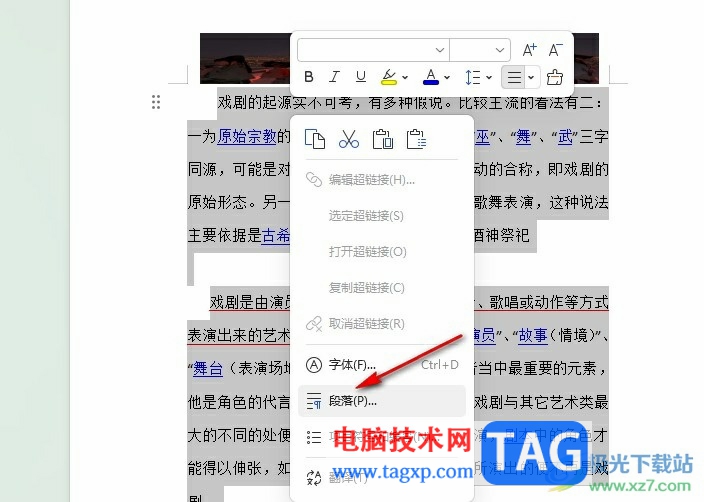Open highlight color dropdown arrow
This screenshot has height=502, width=704.
[405, 77]
